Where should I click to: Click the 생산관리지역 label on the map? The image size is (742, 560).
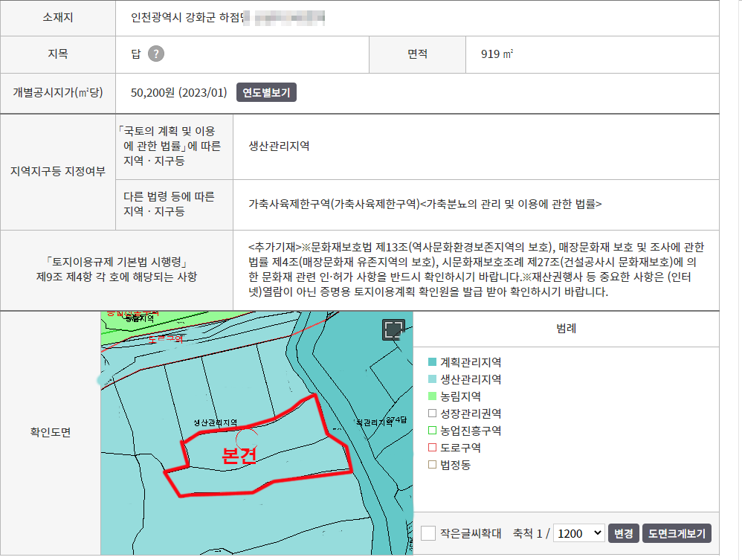[x=215, y=422]
